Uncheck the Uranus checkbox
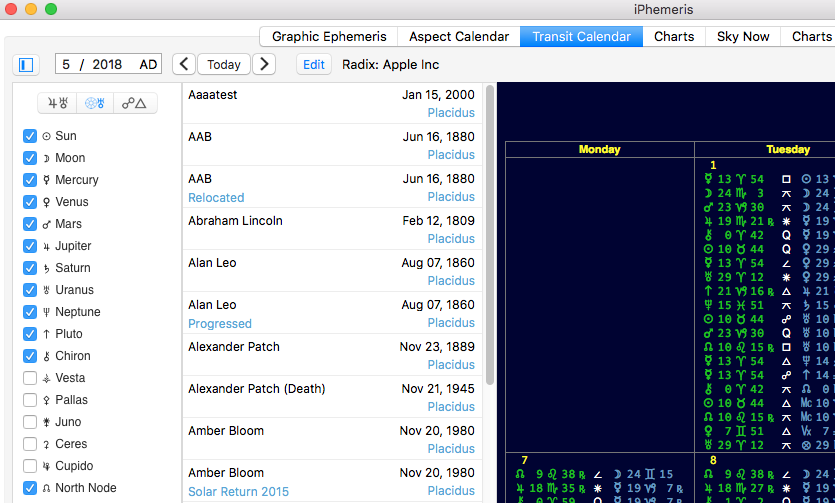Screen dimensions: 835x503 click(x=30, y=290)
